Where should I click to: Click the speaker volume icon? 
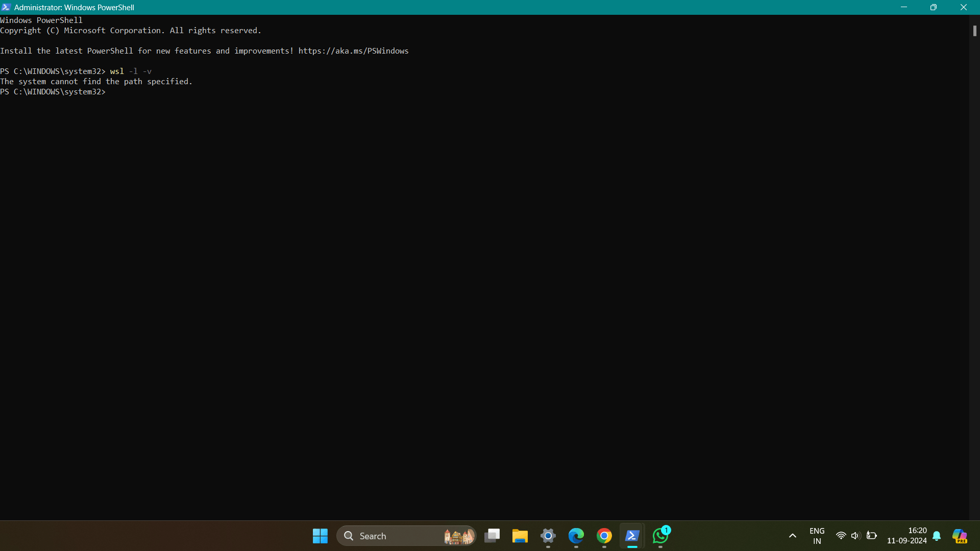pyautogui.click(x=855, y=536)
